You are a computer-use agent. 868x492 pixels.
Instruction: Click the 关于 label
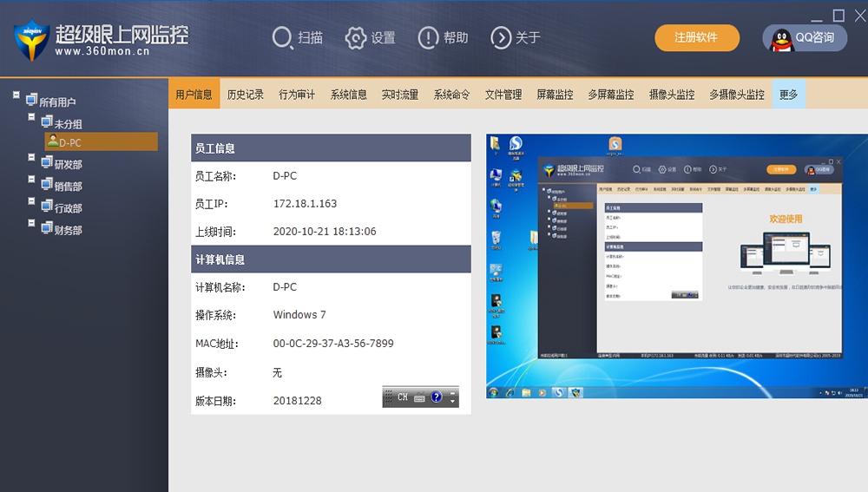528,37
